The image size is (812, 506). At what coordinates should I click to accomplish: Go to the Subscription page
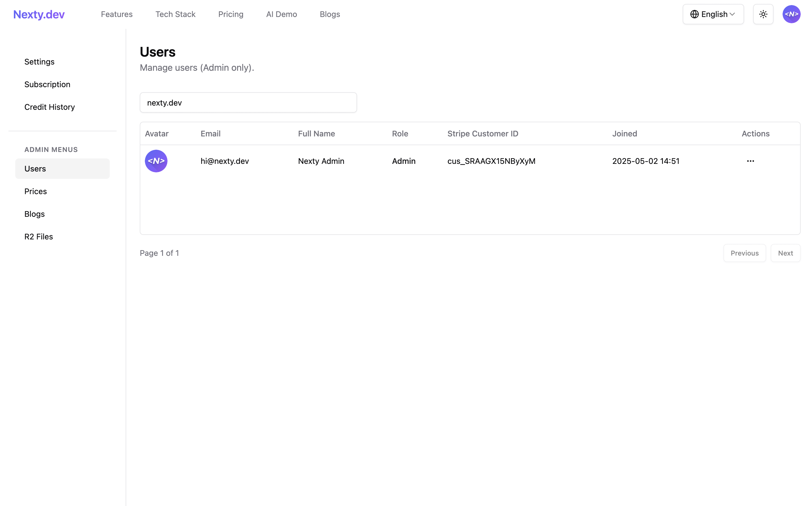tap(47, 84)
